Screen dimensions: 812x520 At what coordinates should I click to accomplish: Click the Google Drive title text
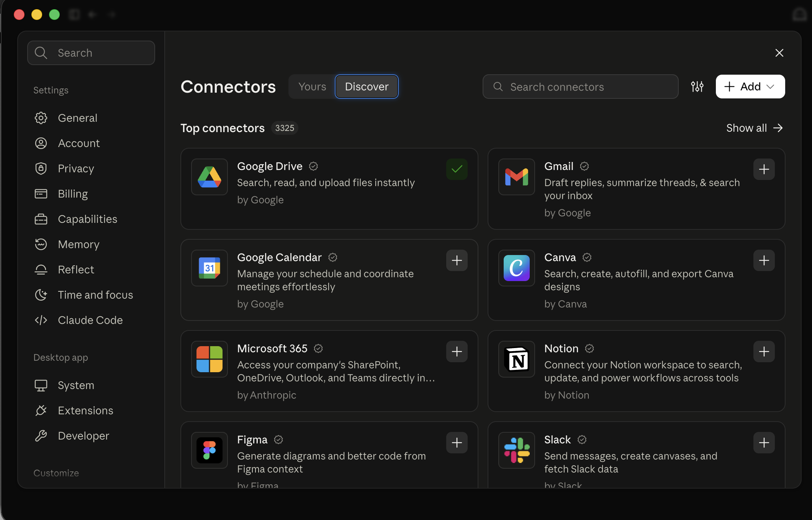[x=270, y=166]
